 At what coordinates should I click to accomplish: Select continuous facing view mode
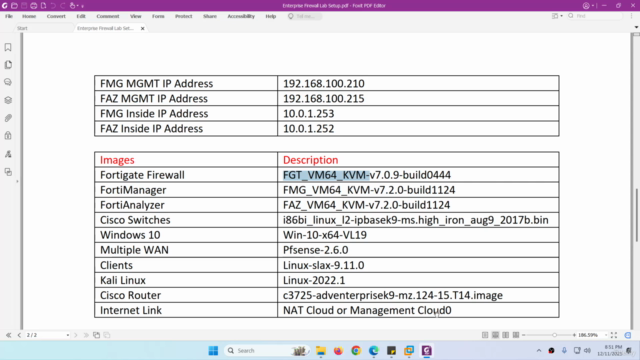point(516,335)
